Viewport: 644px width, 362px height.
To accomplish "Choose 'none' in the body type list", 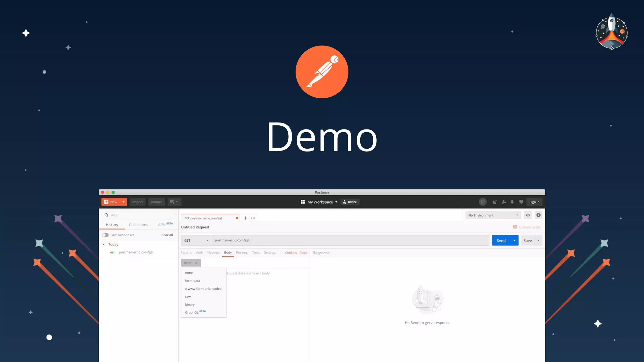I will 204,273.
